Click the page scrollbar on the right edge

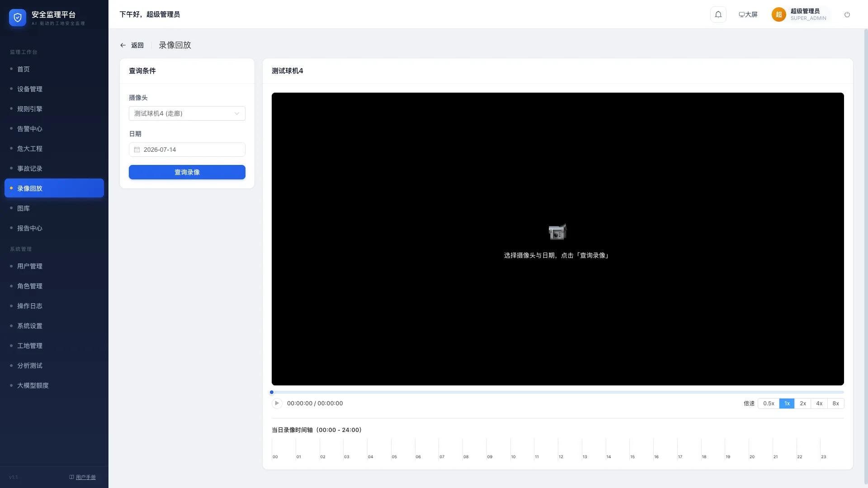(x=866, y=256)
